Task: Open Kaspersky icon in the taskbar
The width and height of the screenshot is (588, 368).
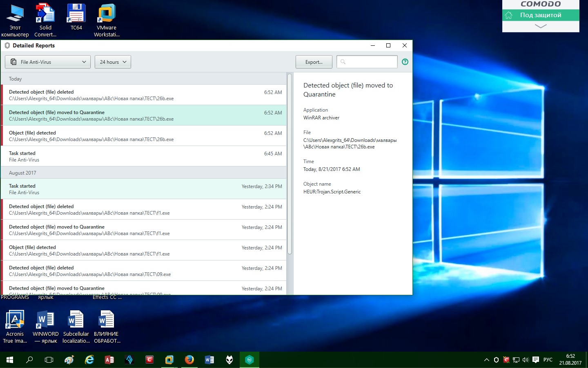Action: coord(249,360)
